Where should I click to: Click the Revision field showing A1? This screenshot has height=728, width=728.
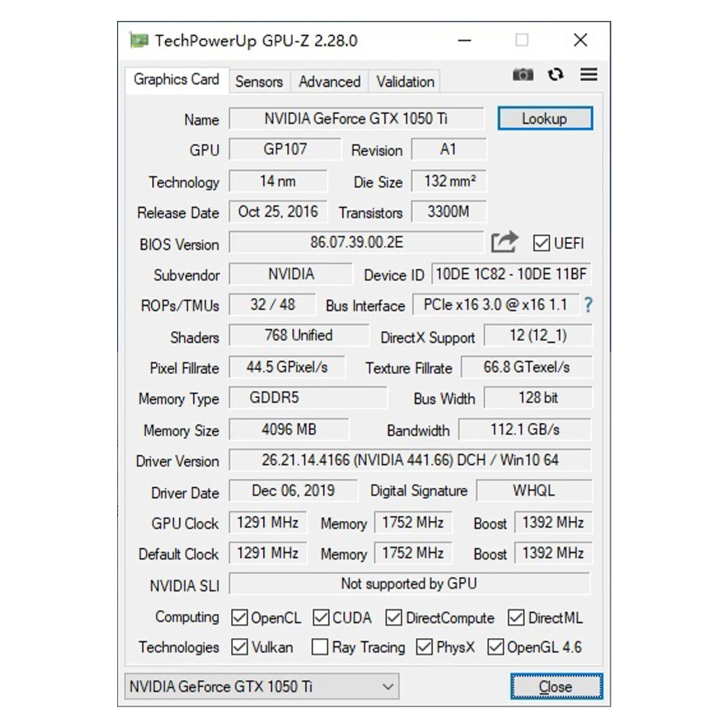(x=449, y=150)
